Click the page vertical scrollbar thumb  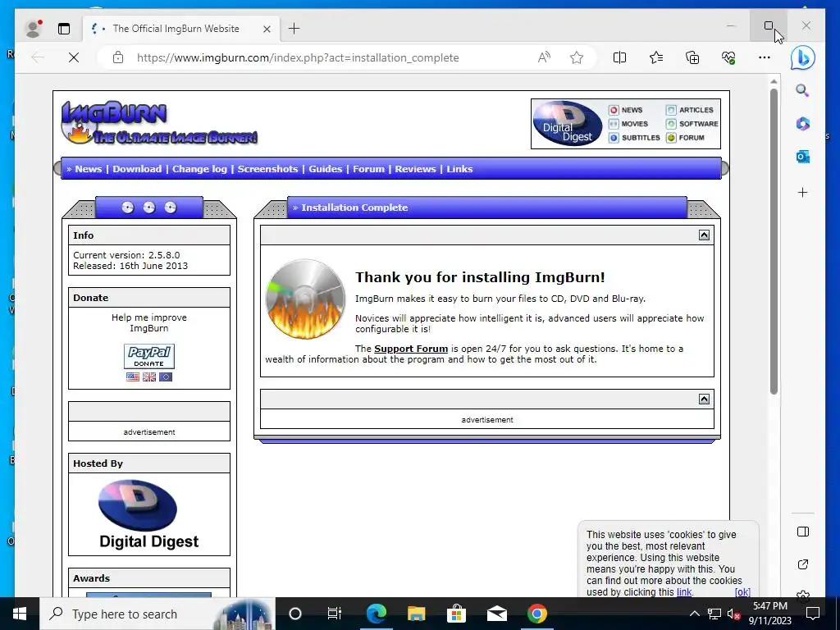coord(774,241)
